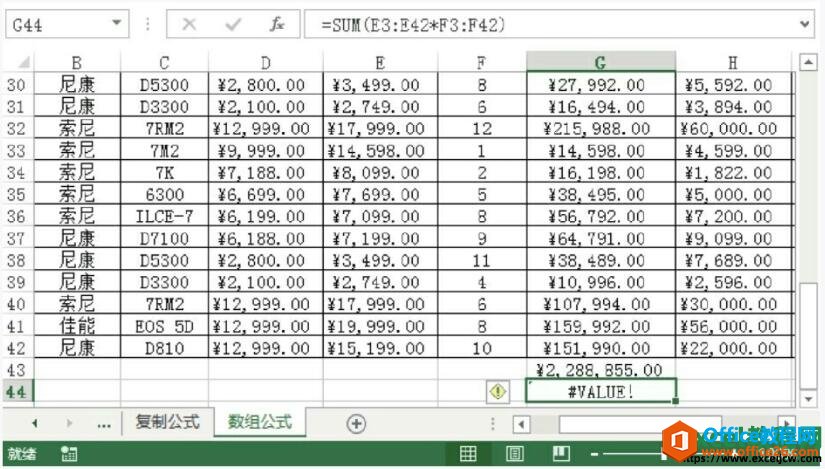Click cell EOS 5D in column C
Viewport: 825px width, 469px height.
[x=164, y=326]
